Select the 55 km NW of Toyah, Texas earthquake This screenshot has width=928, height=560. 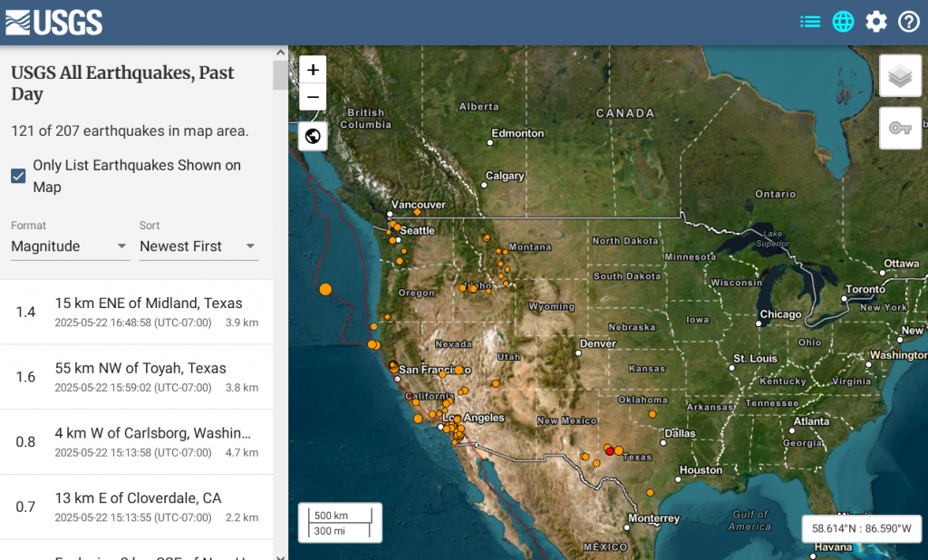136,377
